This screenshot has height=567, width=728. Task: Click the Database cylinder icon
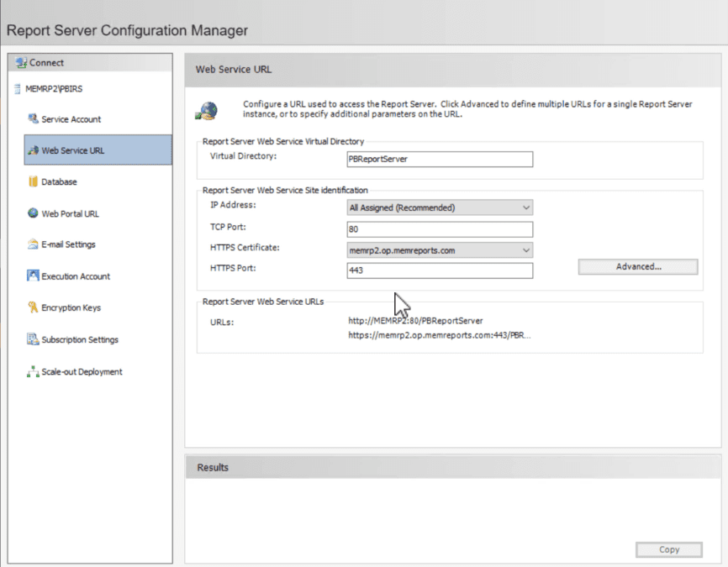(33, 181)
